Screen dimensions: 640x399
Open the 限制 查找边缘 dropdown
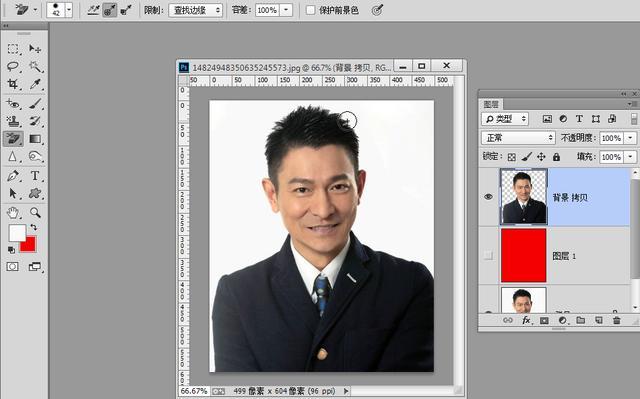(196, 10)
